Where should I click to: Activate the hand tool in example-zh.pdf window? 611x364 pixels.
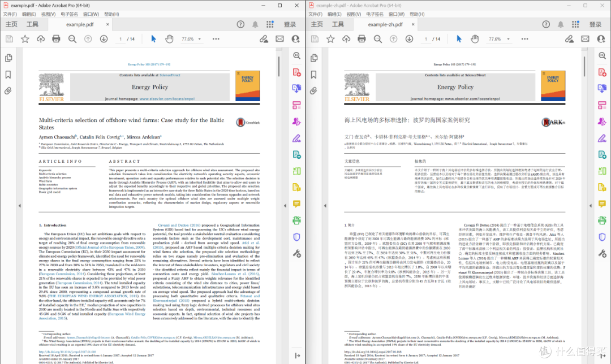[475, 39]
